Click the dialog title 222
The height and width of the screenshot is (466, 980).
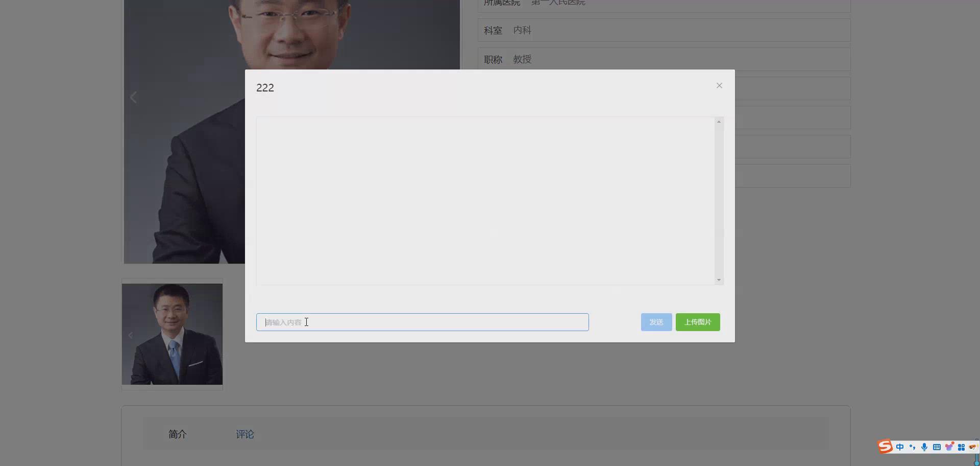pos(265,87)
